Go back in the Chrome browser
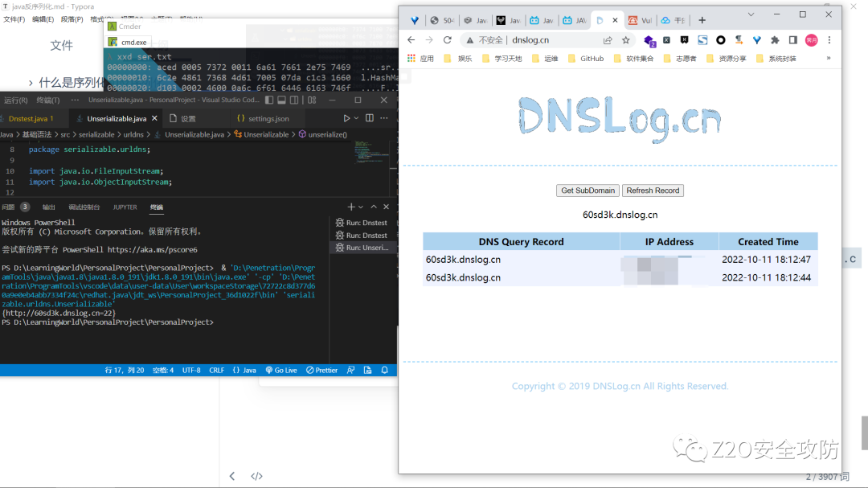This screenshot has width=868, height=488. point(411,40)
